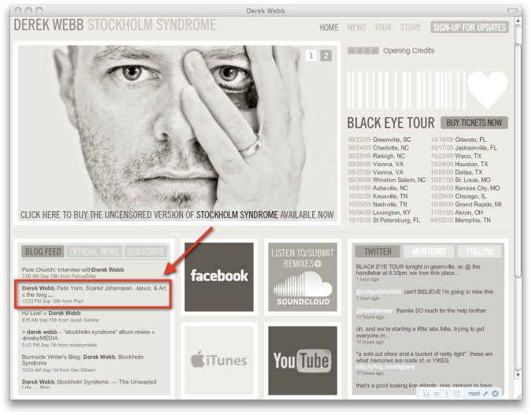Click the SIGN-UP FOR UPDATES button
Image resolution: width=532 pixels, height=415 pixels.
(469, 28)
